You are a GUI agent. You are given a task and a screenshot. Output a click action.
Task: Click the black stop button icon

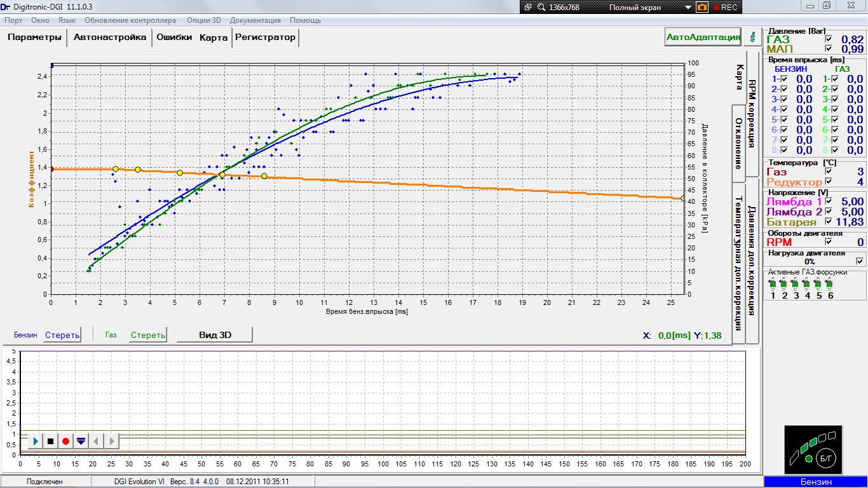[51, 440]
